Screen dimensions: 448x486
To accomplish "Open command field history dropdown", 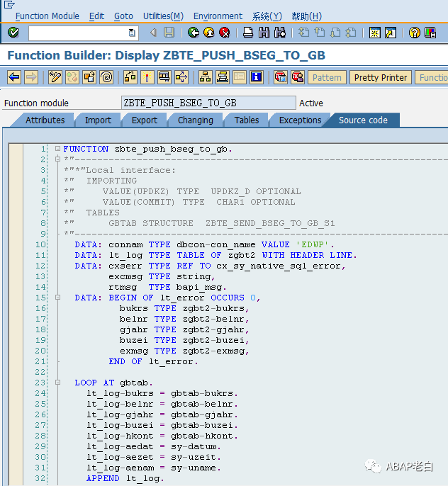I will pyautogui.click(x=132, y=33).
